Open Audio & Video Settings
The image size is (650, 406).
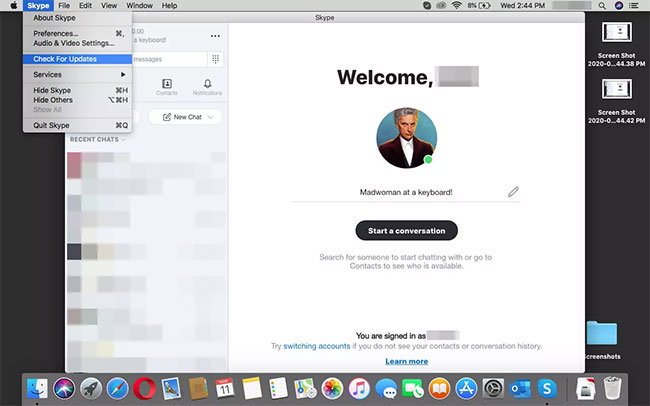78,43
